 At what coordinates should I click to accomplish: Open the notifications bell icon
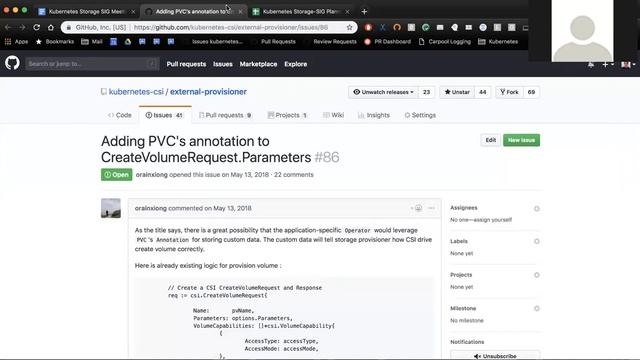pos(591,64)
